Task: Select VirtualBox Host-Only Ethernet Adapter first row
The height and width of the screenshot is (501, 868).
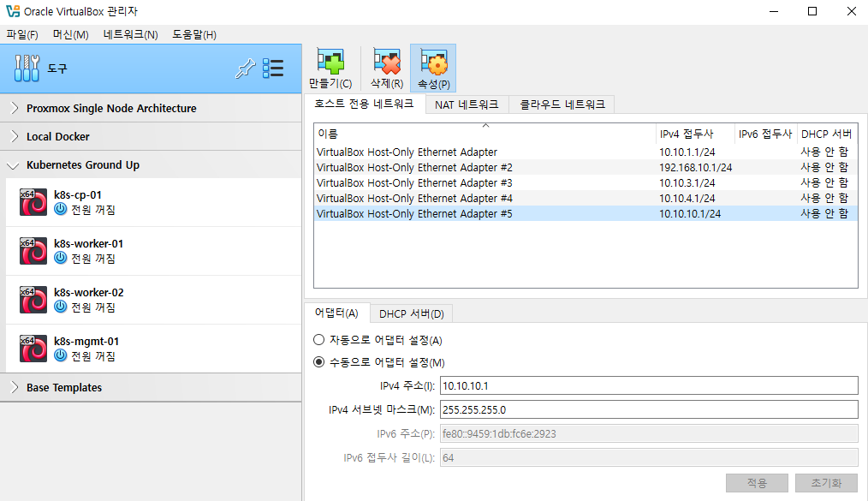Action: pos(586,152)
